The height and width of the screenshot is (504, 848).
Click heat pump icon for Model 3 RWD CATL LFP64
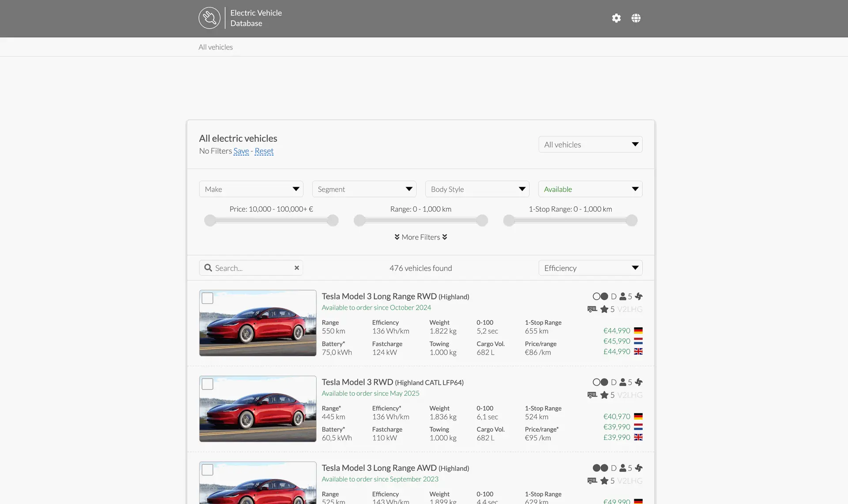pos(639,382)
